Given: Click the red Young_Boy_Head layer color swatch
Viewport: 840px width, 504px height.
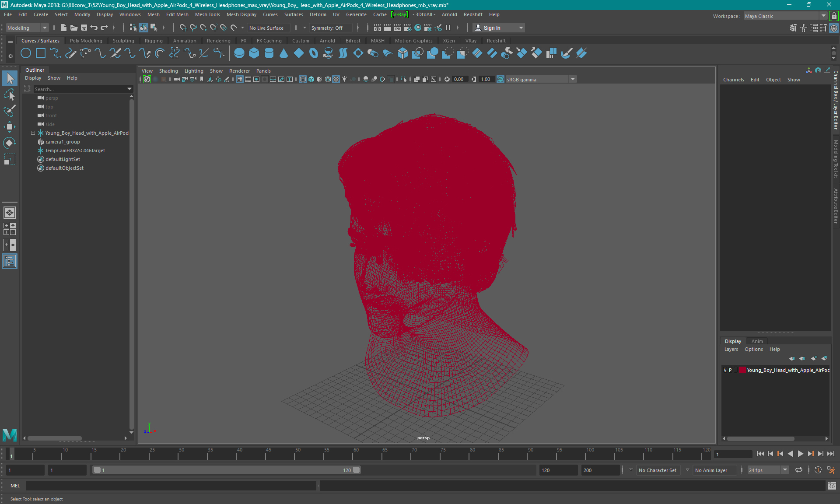Looking at the screenshot, I should (742, 370).
